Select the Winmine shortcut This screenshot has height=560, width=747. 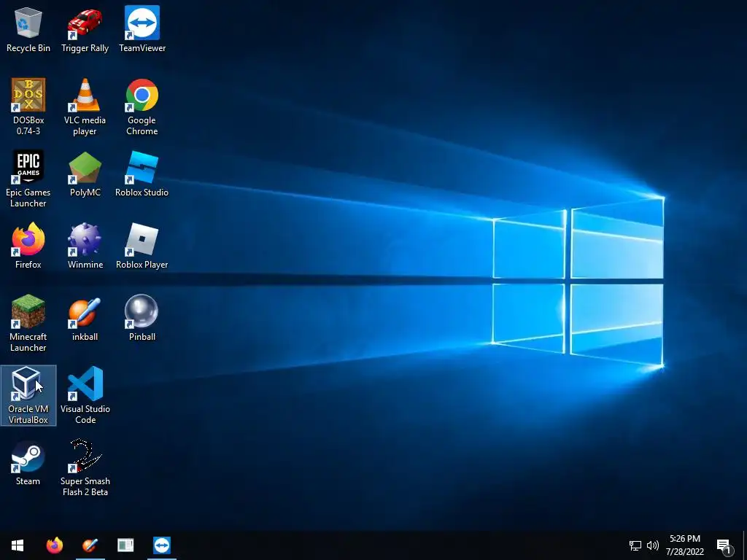click(85, 246)
